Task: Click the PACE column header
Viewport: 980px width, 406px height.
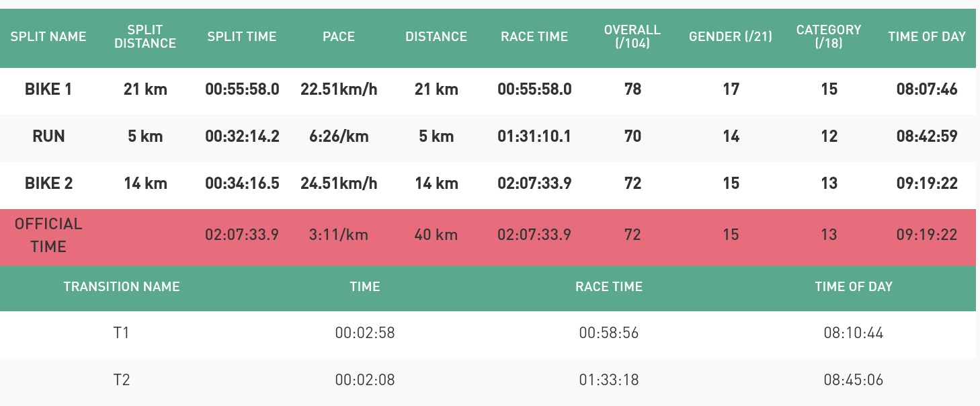Action: coord(339,36)
